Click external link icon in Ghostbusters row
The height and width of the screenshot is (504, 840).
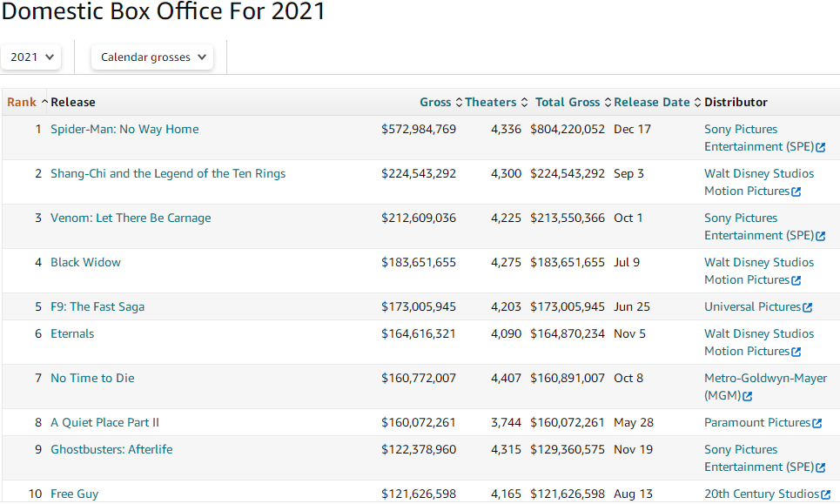(820, 467)
